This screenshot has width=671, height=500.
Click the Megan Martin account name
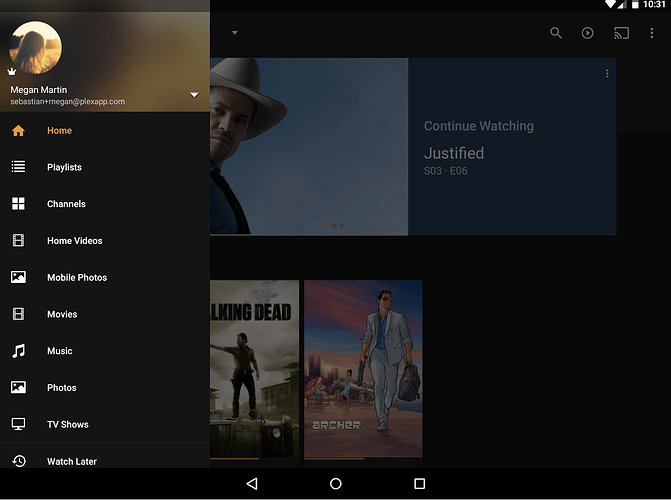pos(39,90)
